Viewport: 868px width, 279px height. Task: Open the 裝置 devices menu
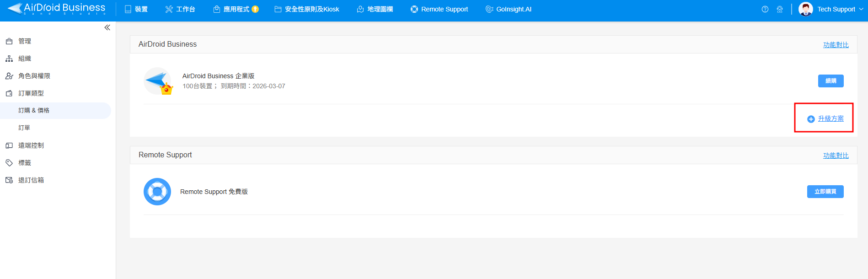tap(136, 9)
